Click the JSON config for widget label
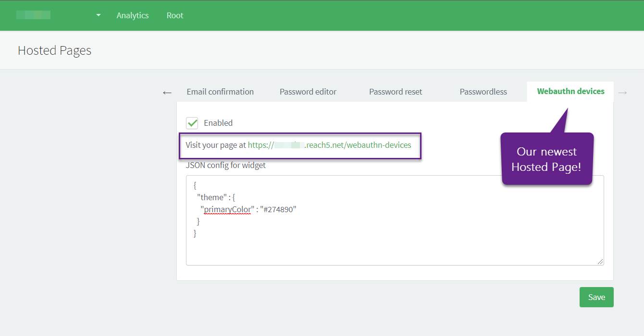This screenshot has height=336, width=644. (226, 165)
